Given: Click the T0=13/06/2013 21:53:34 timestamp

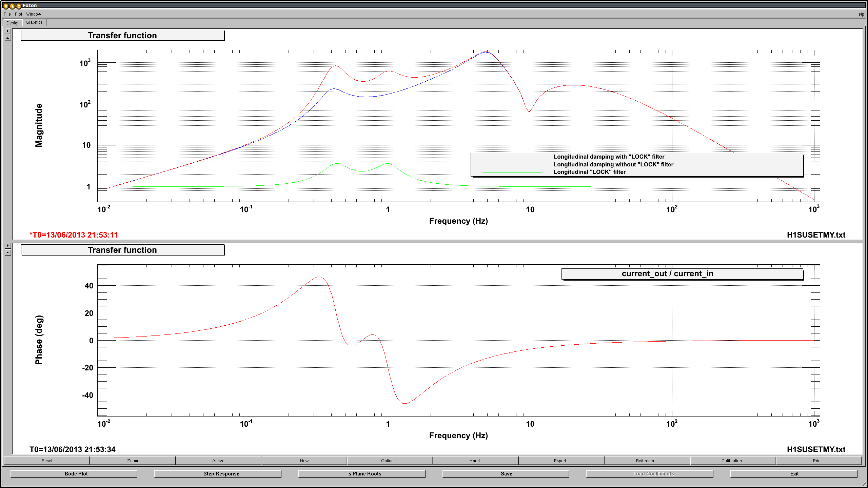Looking at the screenshot, I should click(x=73, y=449).
